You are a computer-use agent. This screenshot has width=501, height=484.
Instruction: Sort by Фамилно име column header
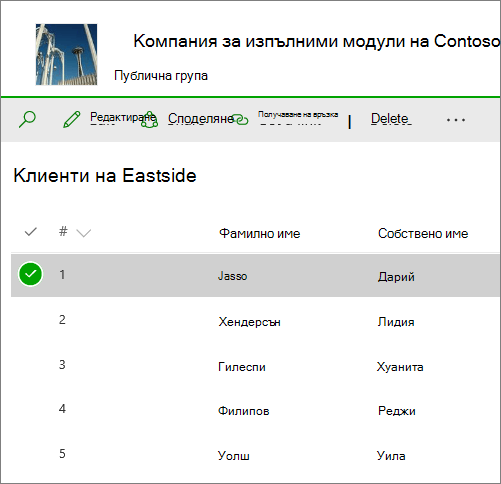tap(260, 234)
